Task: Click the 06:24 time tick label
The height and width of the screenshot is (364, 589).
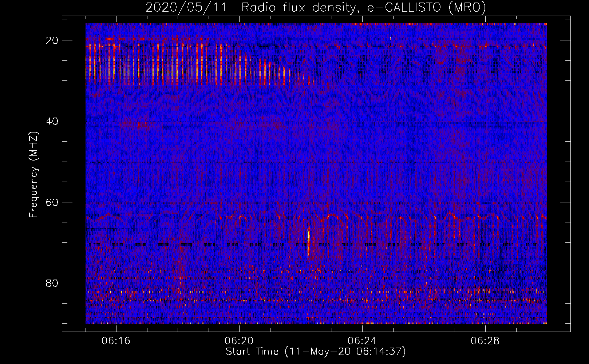Action: pos(362,341)
